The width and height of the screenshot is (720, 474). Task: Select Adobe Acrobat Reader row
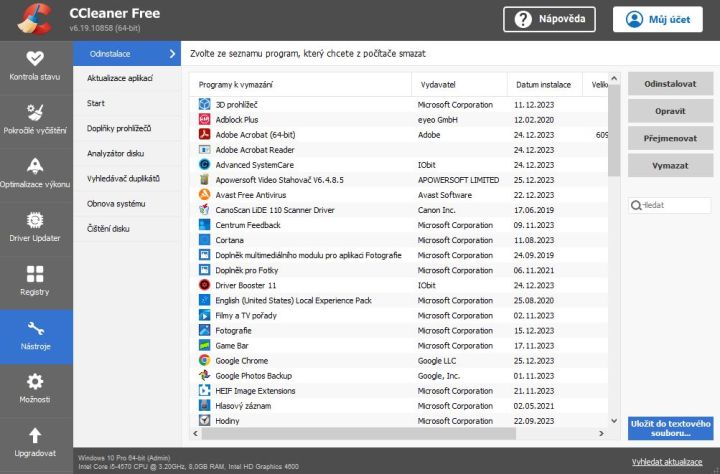pyautogui.click(x=399, y=150)
